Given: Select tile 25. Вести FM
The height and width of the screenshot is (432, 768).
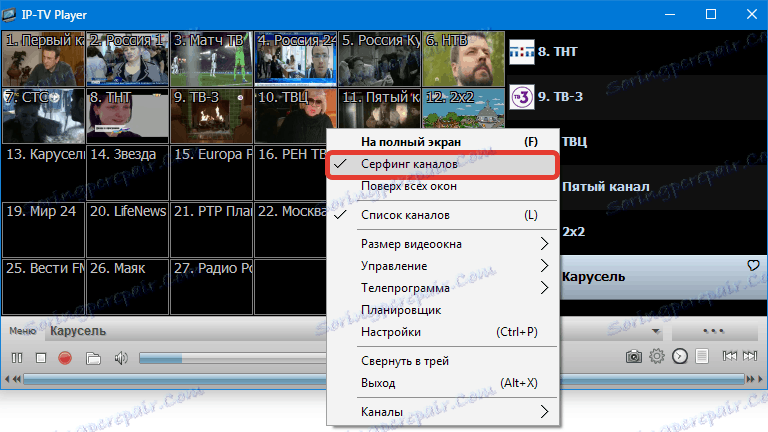Looking at the screenshot, I should 43,287.
